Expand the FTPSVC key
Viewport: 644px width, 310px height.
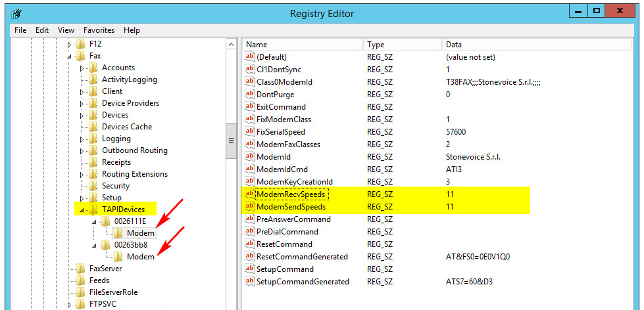click(69, 305)
